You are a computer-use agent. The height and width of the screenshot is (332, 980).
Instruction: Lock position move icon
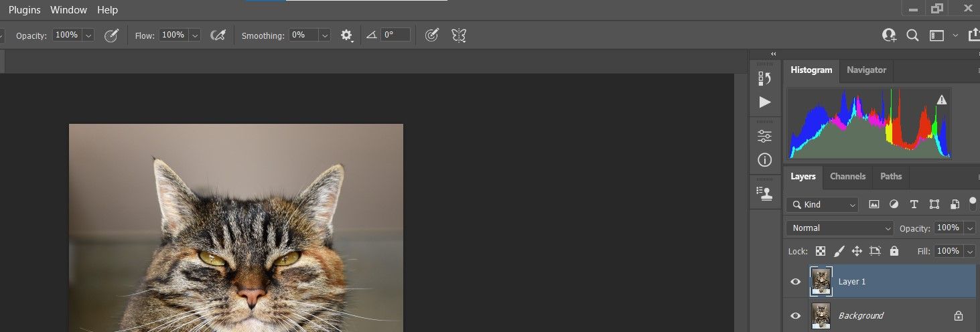pos(857,251)
